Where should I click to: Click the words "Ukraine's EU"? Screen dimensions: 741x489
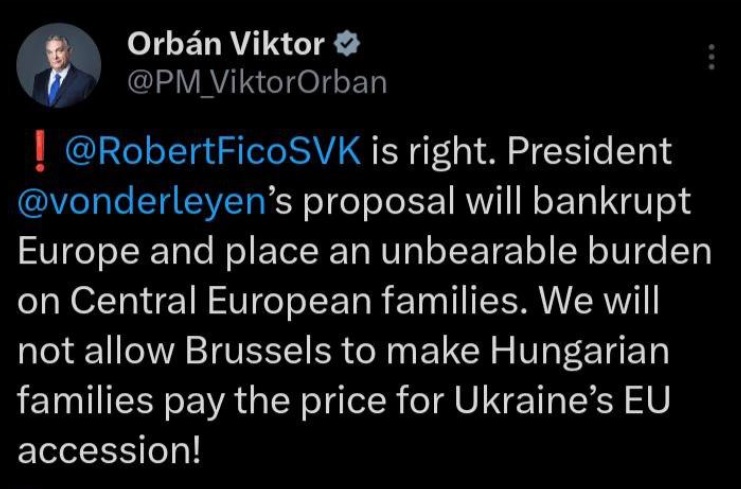click(562, 401)
